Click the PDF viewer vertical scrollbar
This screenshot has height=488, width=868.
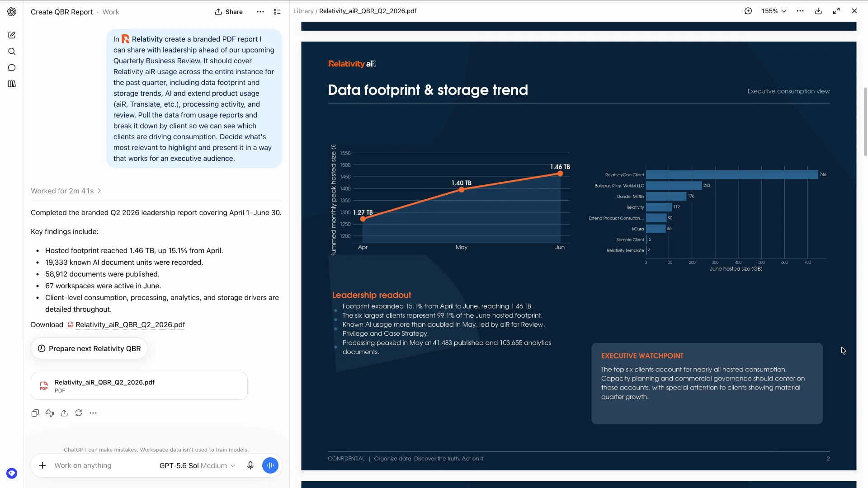pos(865,122)
